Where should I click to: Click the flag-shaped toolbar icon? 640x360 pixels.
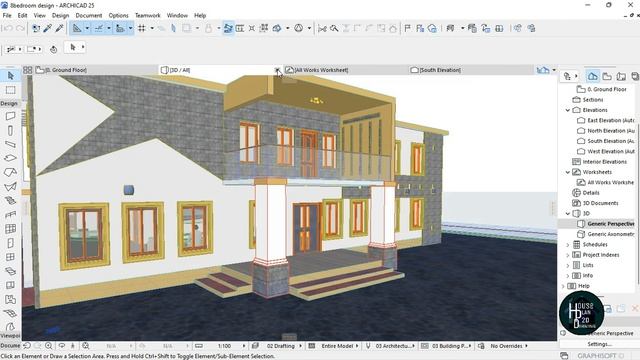click(x=407, y=28)
